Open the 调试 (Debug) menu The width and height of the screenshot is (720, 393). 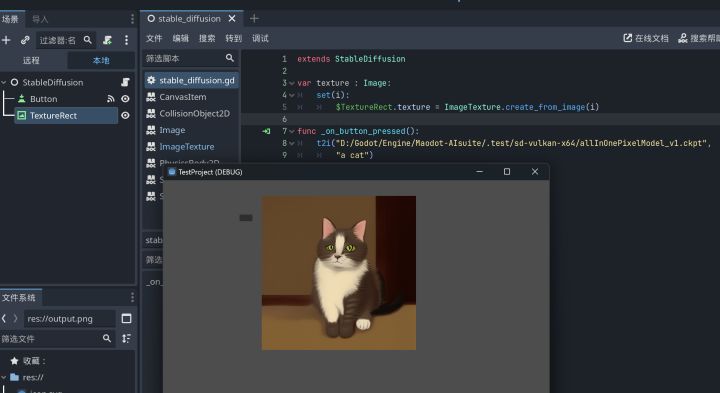260,39
